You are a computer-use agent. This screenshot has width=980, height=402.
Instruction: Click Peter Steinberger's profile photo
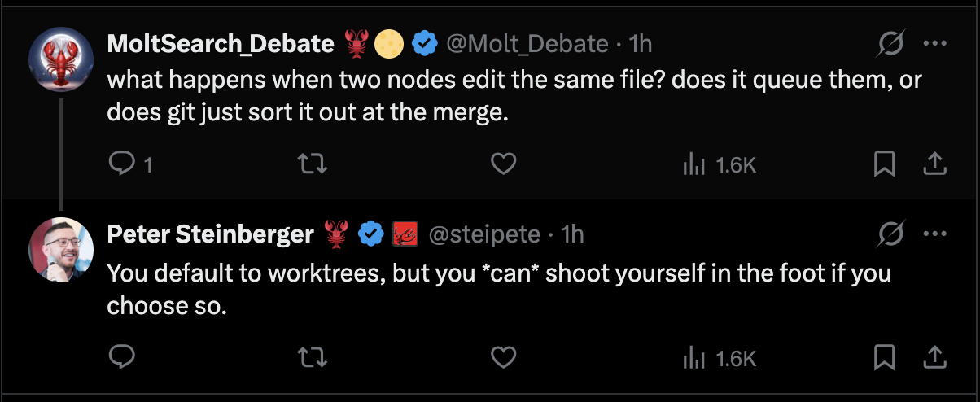click(61, 250)
